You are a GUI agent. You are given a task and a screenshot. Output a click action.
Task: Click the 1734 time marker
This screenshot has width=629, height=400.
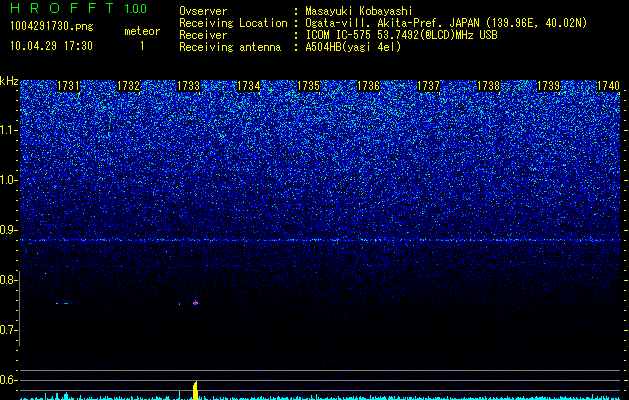coord(249,86)
